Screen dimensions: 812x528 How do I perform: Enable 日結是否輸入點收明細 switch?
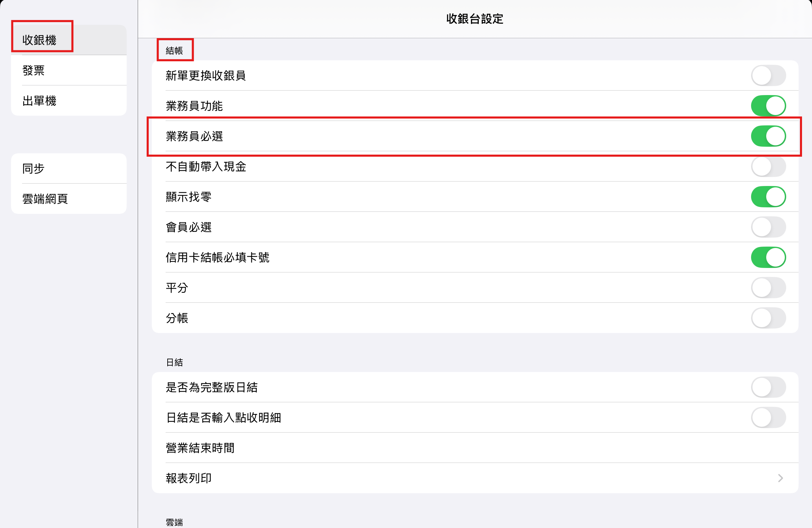[768, 417]
